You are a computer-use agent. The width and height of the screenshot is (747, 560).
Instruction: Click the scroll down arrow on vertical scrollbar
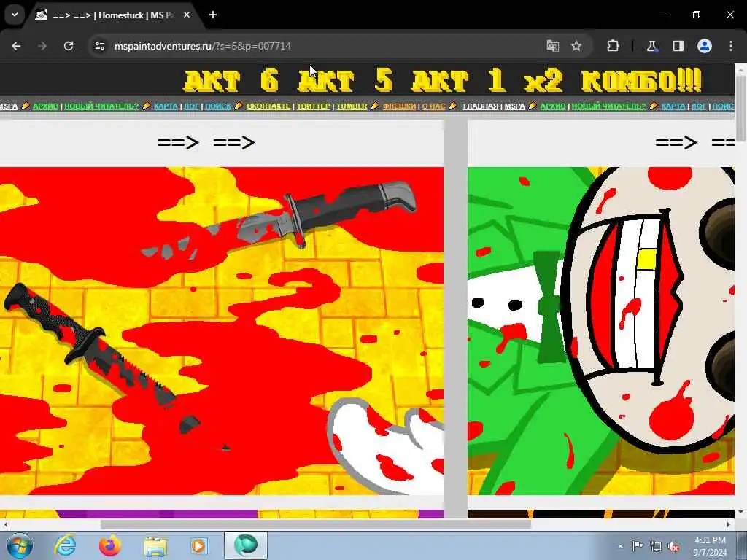(741, 512)
